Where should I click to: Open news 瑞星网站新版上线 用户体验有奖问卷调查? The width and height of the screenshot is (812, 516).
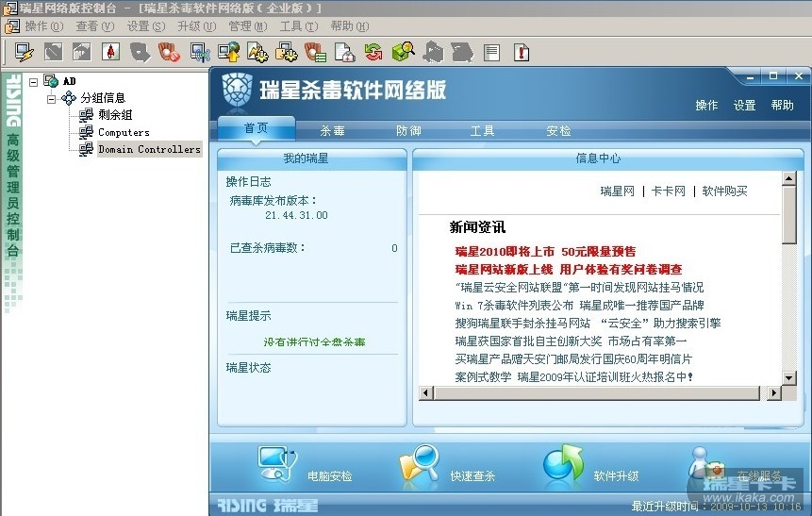coord(569,270)
